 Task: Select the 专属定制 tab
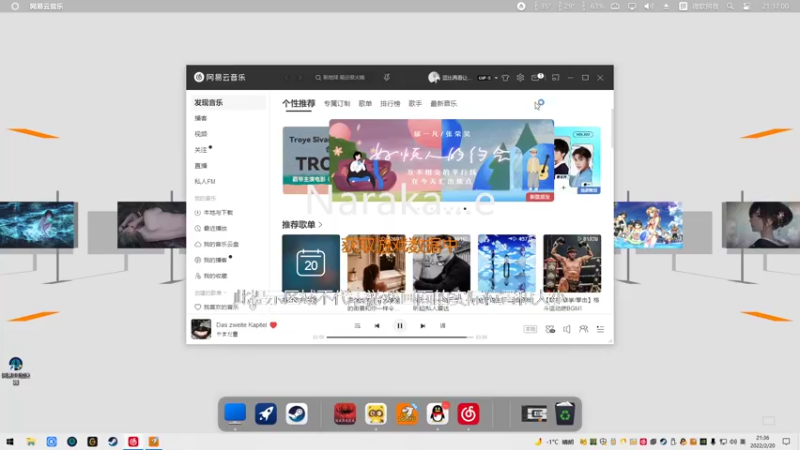pyautogui.click(x=337, y=104)
